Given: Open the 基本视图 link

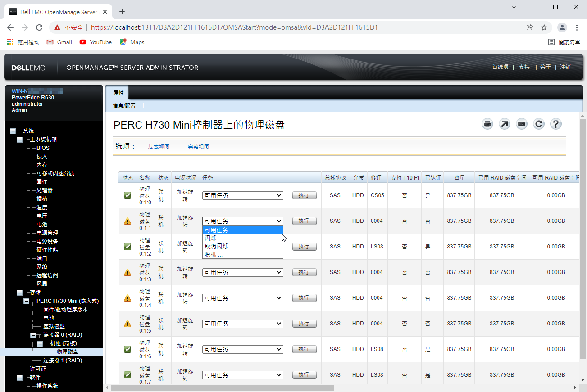Looking at the screenshot, I should click(159, 147).
